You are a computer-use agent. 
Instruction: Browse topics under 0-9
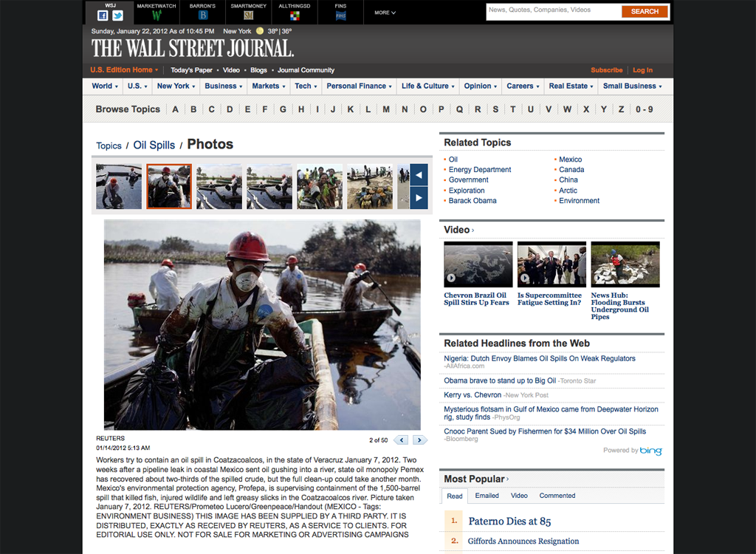pos(644,109)
